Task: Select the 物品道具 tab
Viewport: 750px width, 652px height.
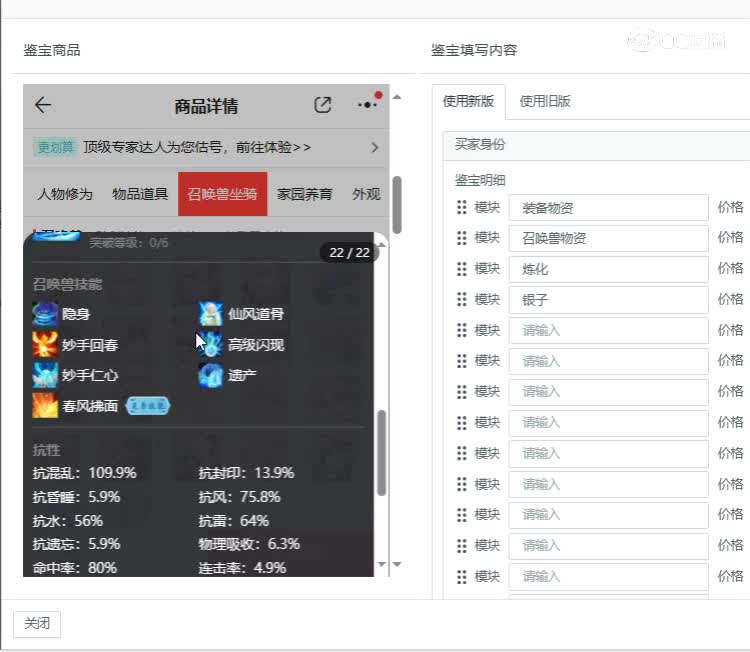Action: (140, 194)
